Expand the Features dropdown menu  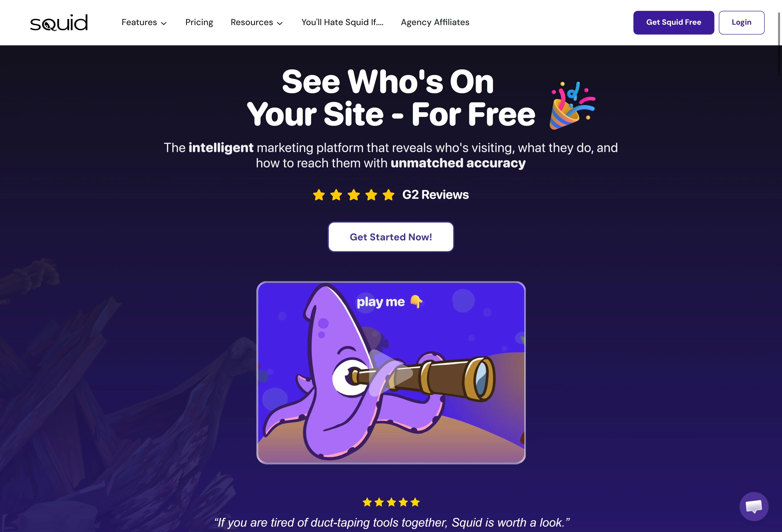144,22
